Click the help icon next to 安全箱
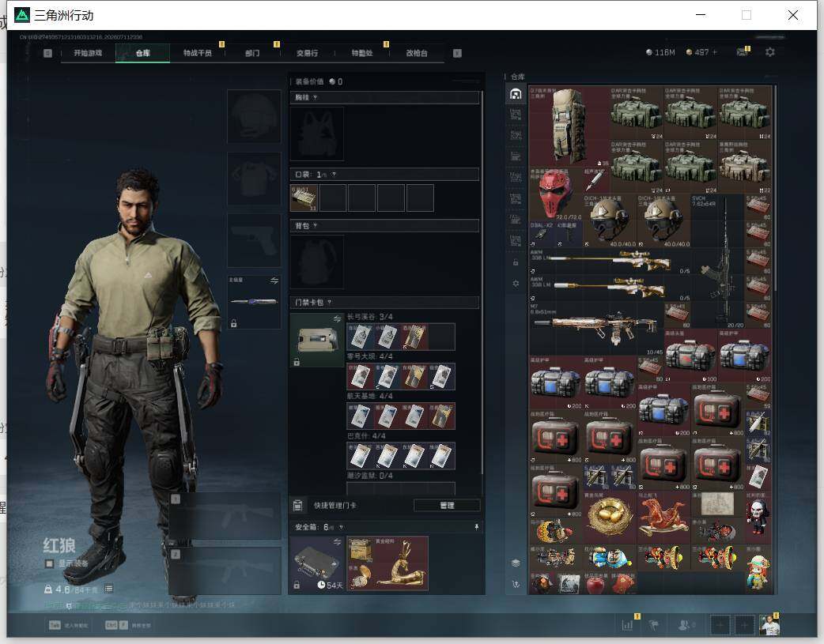This screenshot has height=644, width=824. (341, 527)
